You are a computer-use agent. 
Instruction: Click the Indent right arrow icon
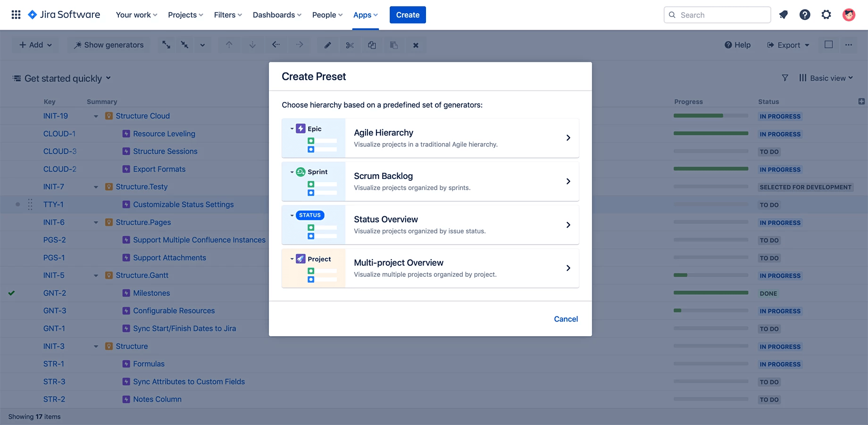[300, 45]
